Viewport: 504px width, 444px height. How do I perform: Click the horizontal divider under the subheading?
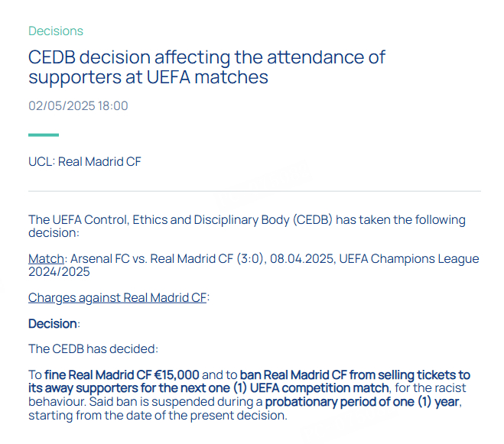[255, 191]
